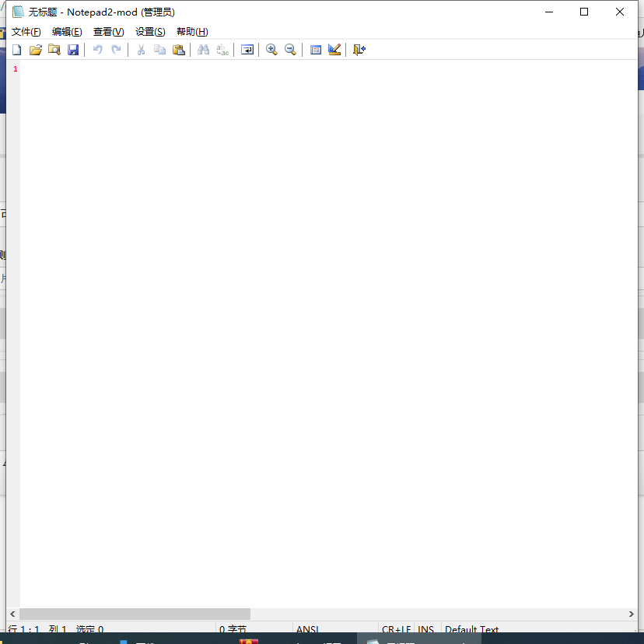Click the Redo arrow icon
This screenshot has height=644, width=644.
tap(116, 49)
